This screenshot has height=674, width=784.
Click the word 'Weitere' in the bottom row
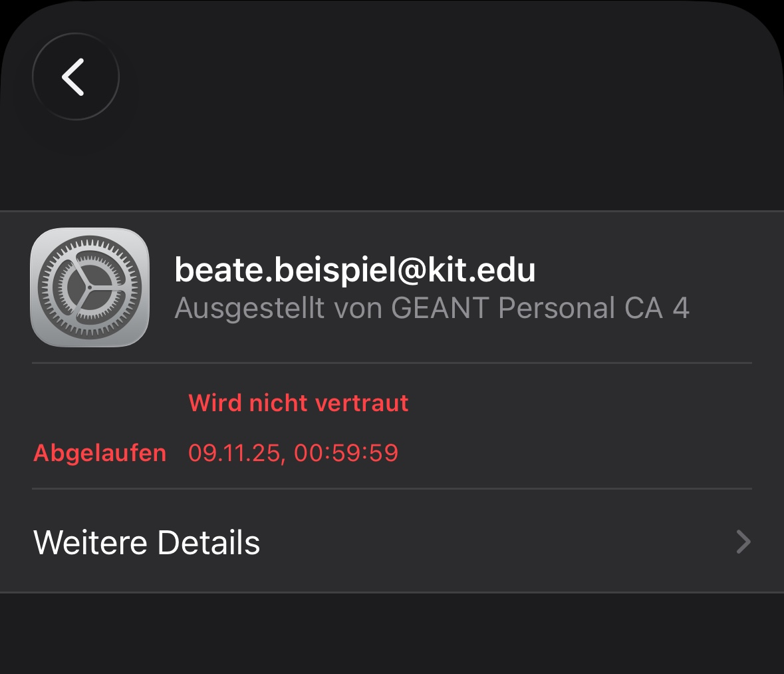click(x=90, y=542)
